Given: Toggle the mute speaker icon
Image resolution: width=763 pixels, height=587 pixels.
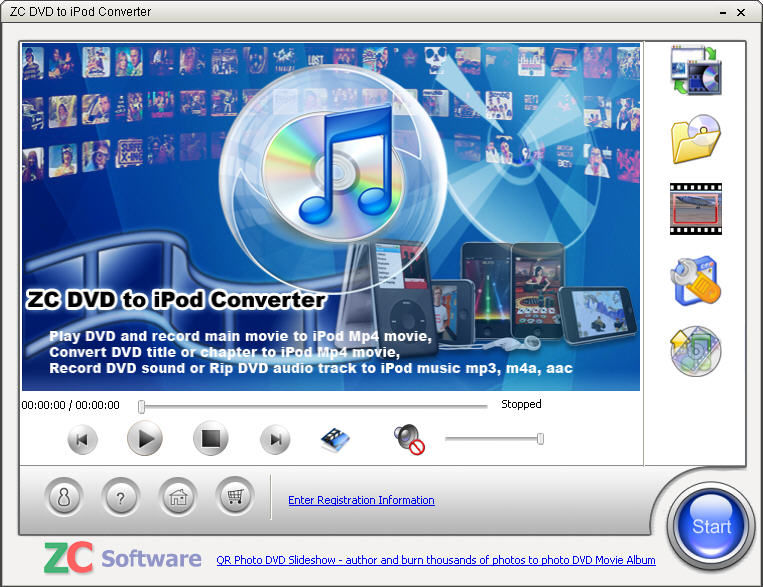Looking at the screenshot, I should [x=409, y=440].
